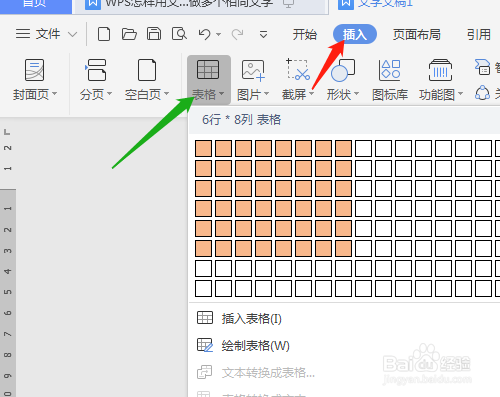Click the hamburger menu icon beside 文件
This screenshot has height=397, width=500.
pos(23,34)
